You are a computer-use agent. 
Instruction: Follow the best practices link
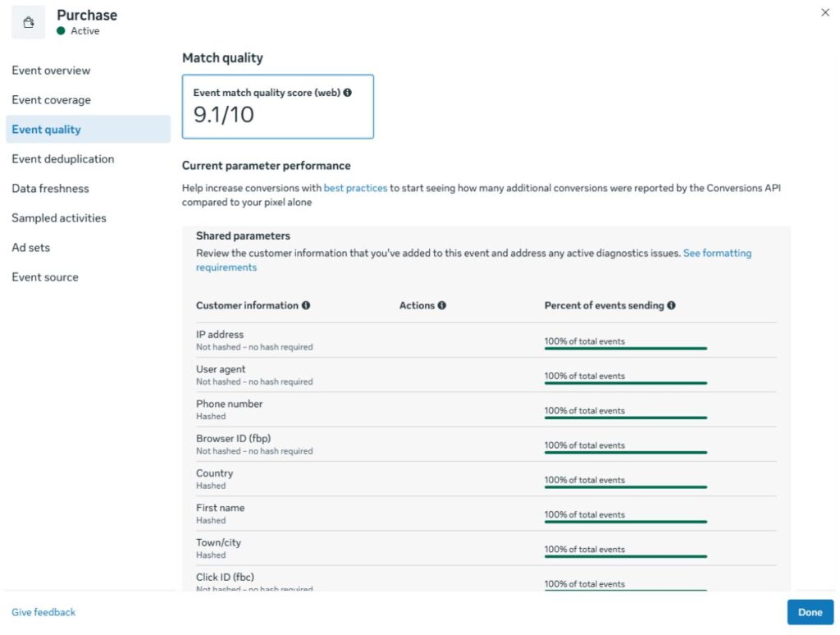tap(355, 188)
